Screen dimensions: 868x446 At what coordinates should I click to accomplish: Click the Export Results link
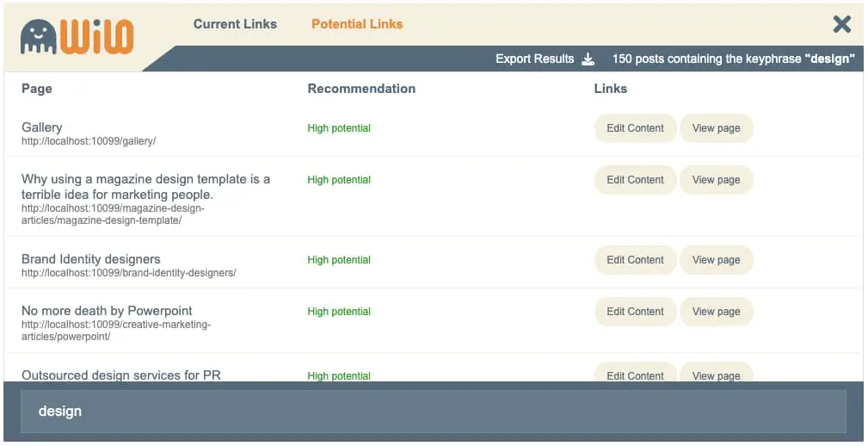(x=535, y=59)
